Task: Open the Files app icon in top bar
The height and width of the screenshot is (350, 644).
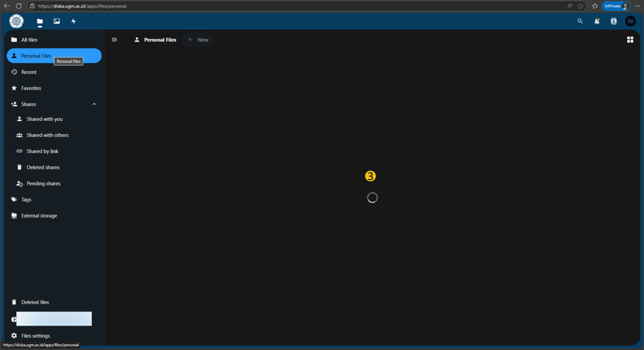Action: [x=40, y=21]
